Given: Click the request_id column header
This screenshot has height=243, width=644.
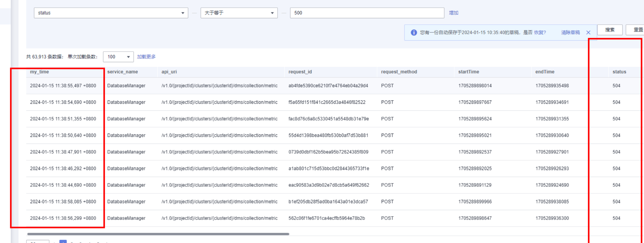Looking at the screenshot, I should click(300, 72).
